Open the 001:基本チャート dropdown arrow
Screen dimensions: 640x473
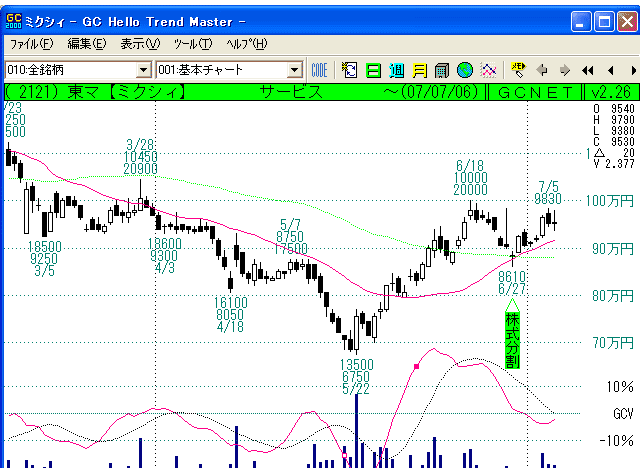tap(294, 70)
